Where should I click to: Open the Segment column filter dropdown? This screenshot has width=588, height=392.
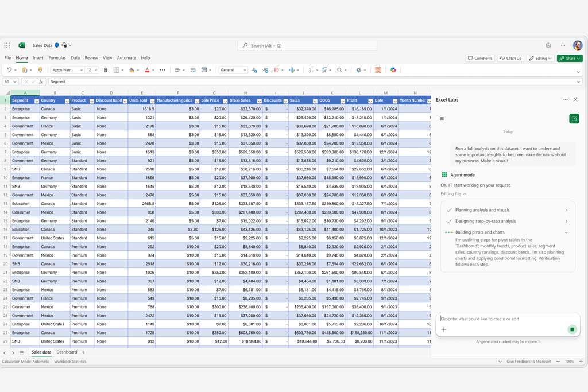(37, 101)
